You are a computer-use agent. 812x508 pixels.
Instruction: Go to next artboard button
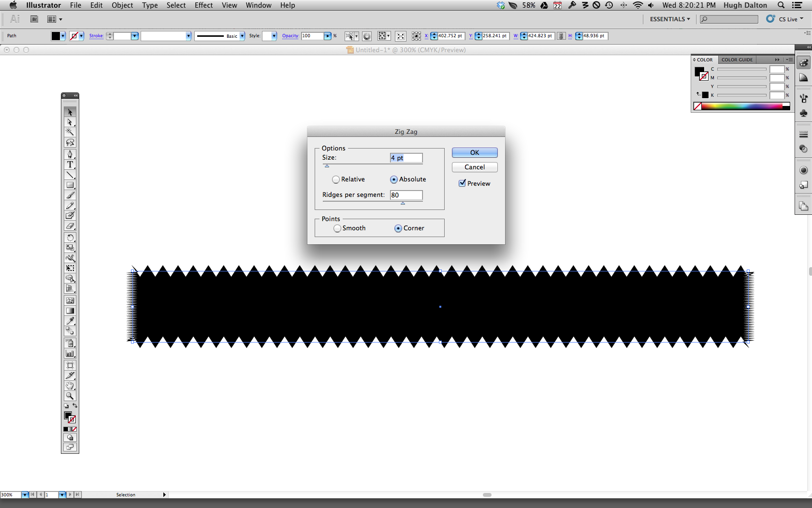click(70, 495)
